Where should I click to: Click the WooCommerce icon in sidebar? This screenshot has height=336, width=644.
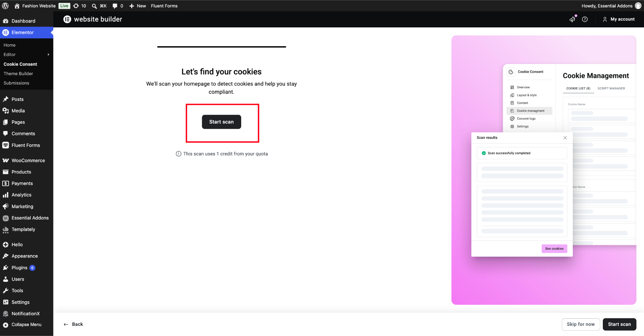pyautogui.click(x=6, y=160)
